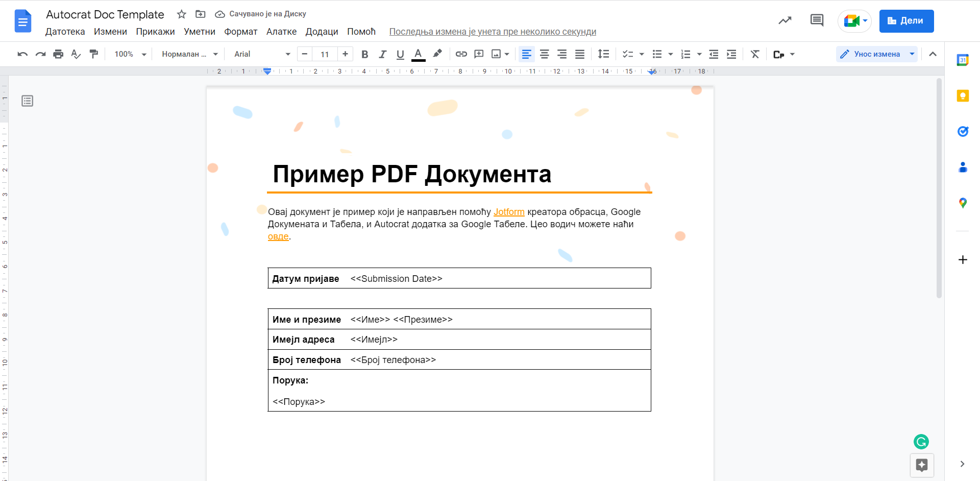Open Уметни menu
This screenshot has width=980, height=481.
tap(200, 32)
